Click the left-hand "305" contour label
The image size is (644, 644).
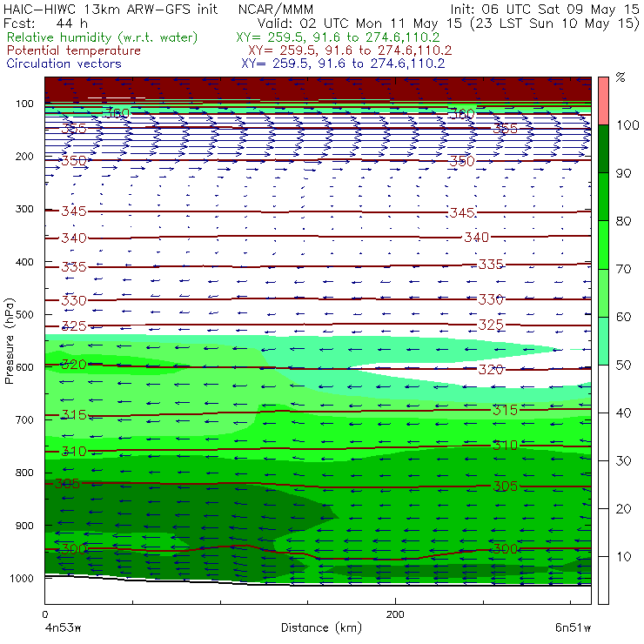tap(67, 483)
